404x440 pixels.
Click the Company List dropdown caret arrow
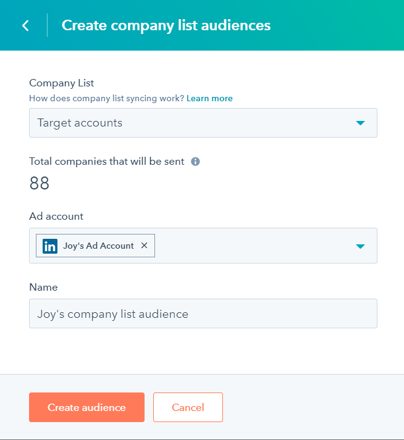pos(360,123)
